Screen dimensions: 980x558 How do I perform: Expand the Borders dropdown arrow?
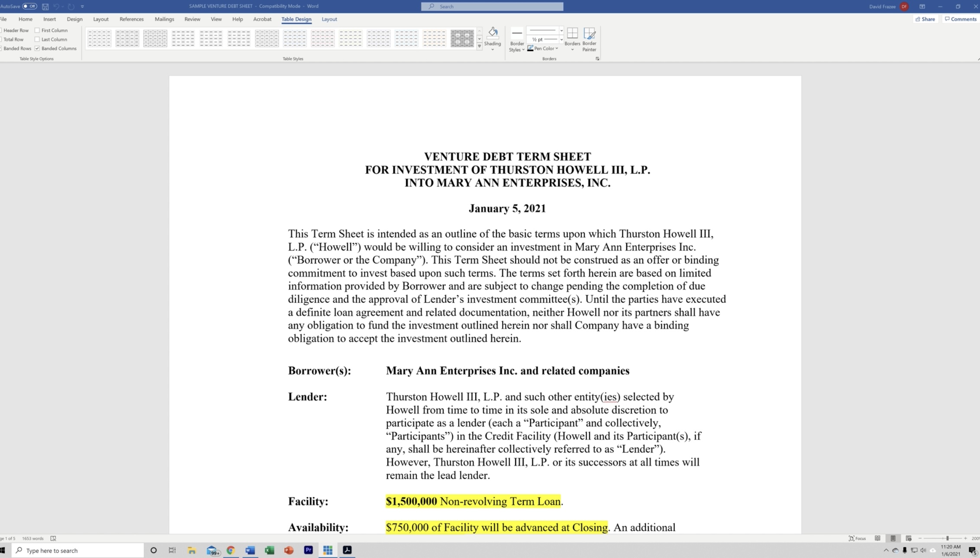(x=572, y=50)
